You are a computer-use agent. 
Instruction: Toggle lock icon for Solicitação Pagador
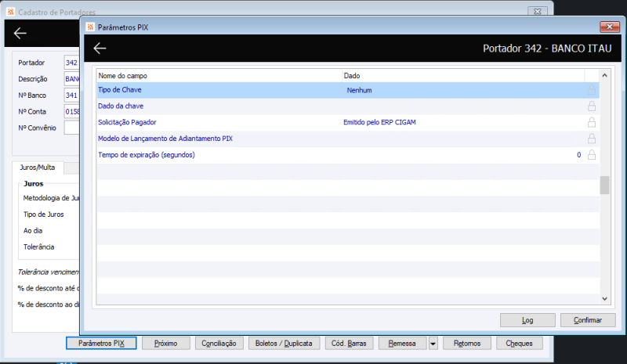(592, 122)
